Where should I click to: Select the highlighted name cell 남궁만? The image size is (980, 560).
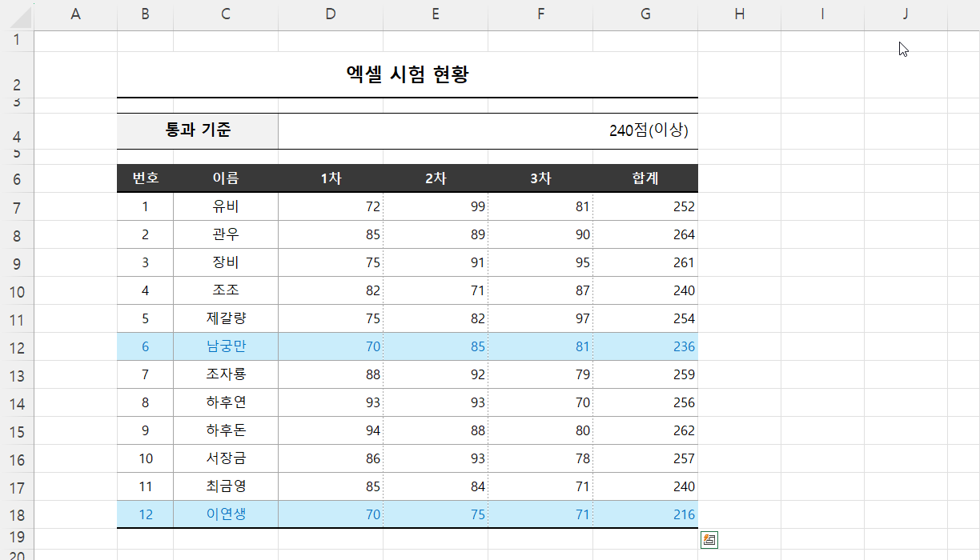point(226,346)
